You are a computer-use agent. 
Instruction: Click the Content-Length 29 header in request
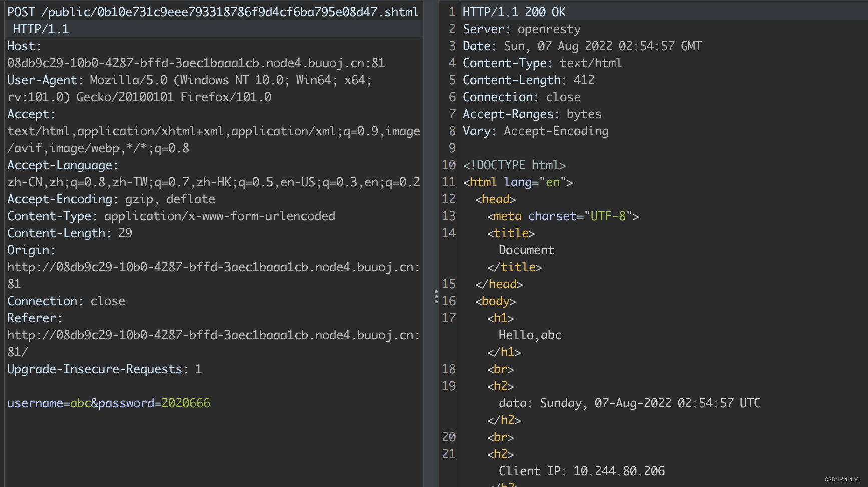69,233
